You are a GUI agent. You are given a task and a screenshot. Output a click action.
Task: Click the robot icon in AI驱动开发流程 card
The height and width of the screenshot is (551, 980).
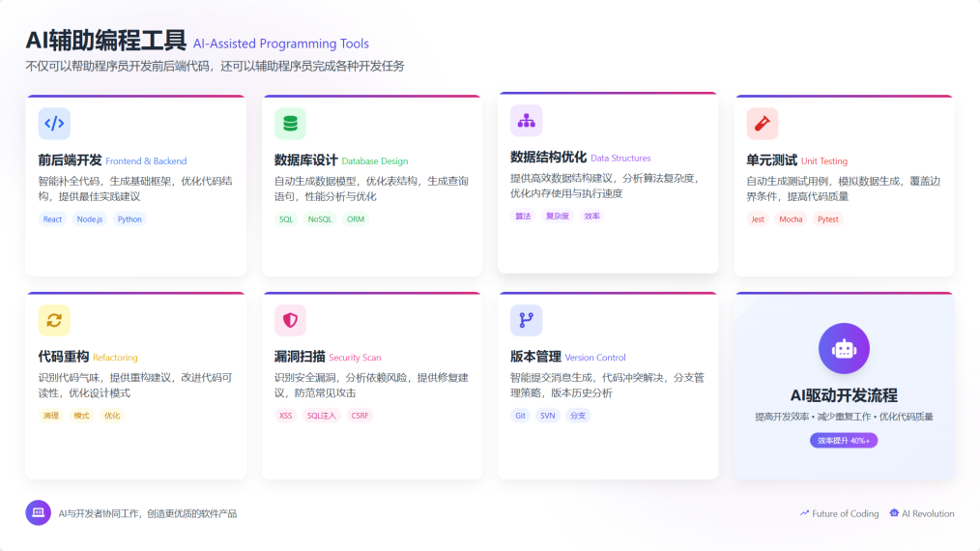tap(844, 348)
